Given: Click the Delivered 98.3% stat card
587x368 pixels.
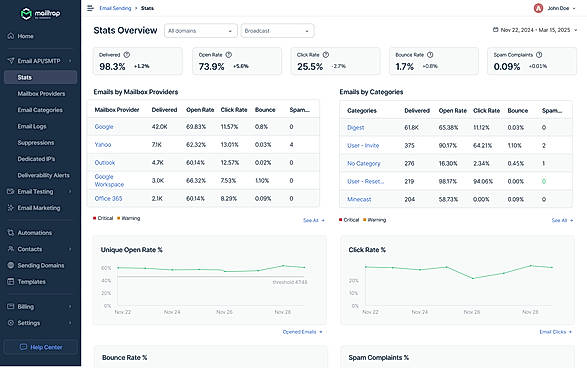Looking at the screenshot, I should [138, 61].
